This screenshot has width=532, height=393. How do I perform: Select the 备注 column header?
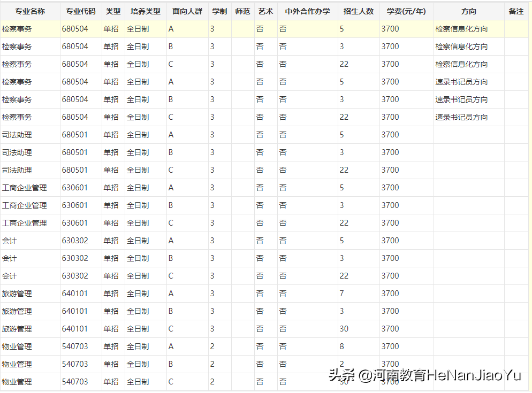pos(516,12)
